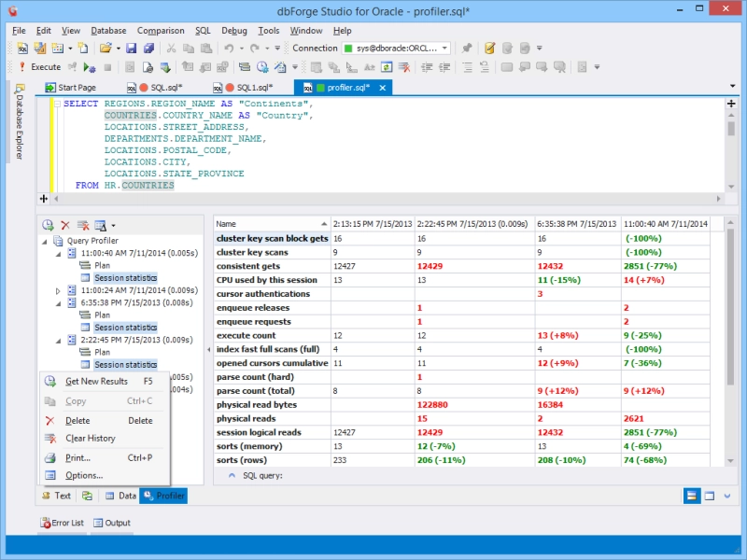The width and height of the screenshot is (747, 560).
Task: Choose Print... in context menu
Action: 105,458
